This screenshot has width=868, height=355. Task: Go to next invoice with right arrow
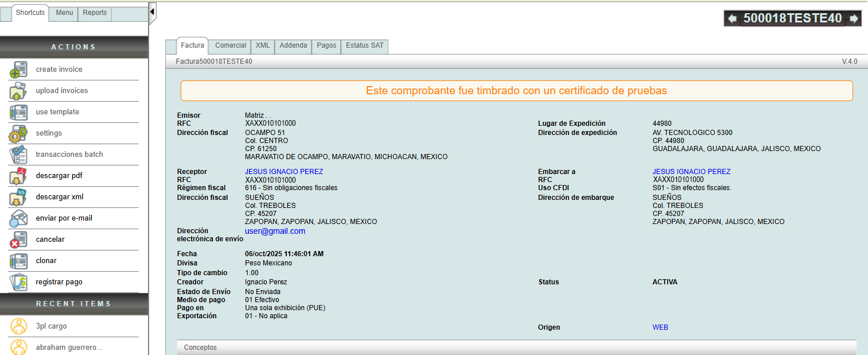854,18
